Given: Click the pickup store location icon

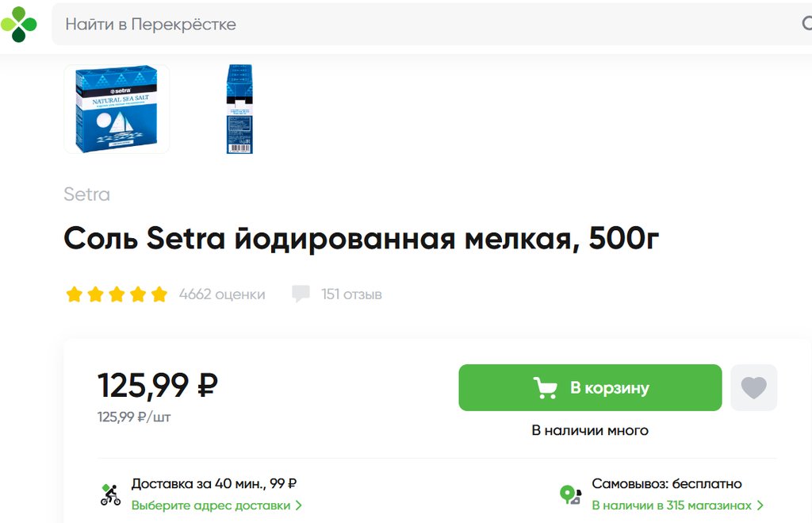Looking at the screenshot, I should click(x=570, y=495).
